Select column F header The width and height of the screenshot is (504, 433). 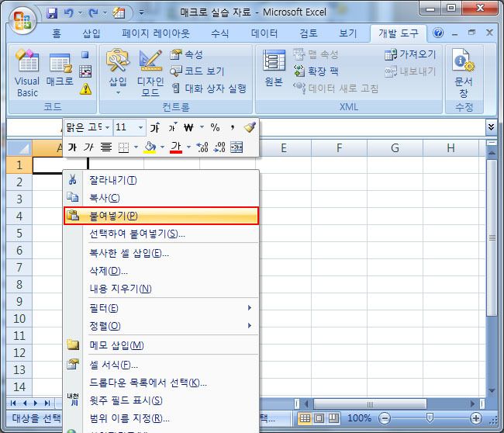coord(339,148)
